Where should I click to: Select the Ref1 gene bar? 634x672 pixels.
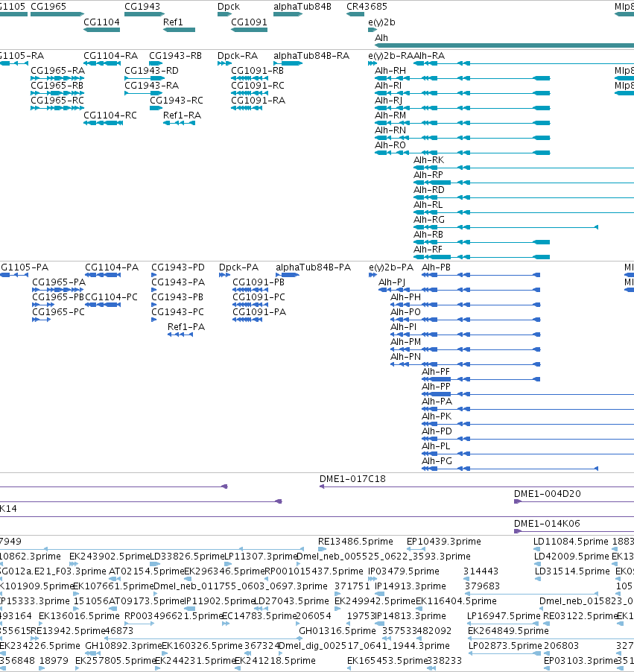180,30
